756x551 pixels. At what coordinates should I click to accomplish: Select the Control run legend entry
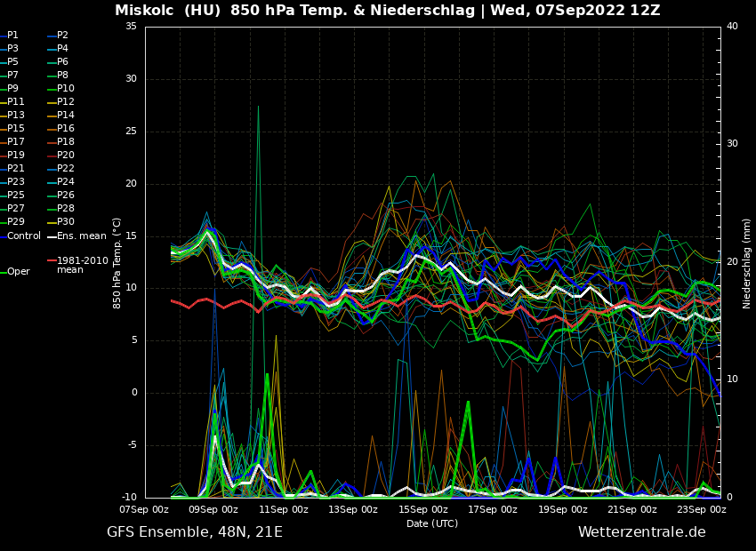point(24,236)
